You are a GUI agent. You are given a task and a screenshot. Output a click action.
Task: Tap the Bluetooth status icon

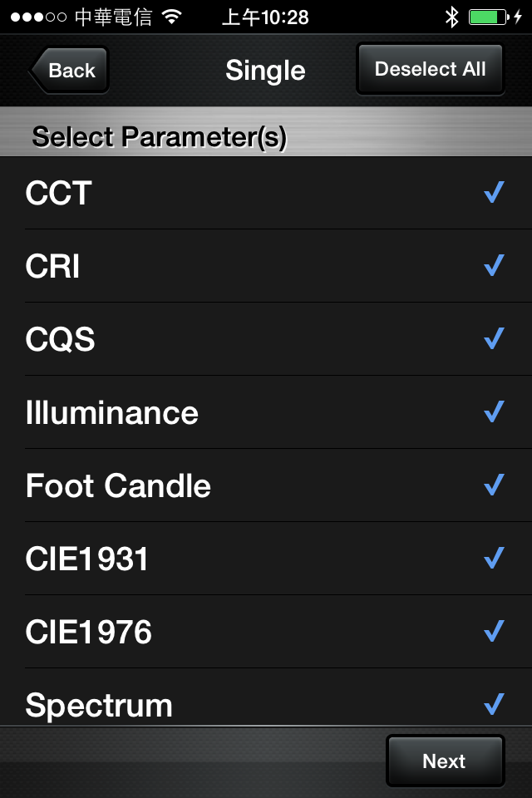(451, 17)
